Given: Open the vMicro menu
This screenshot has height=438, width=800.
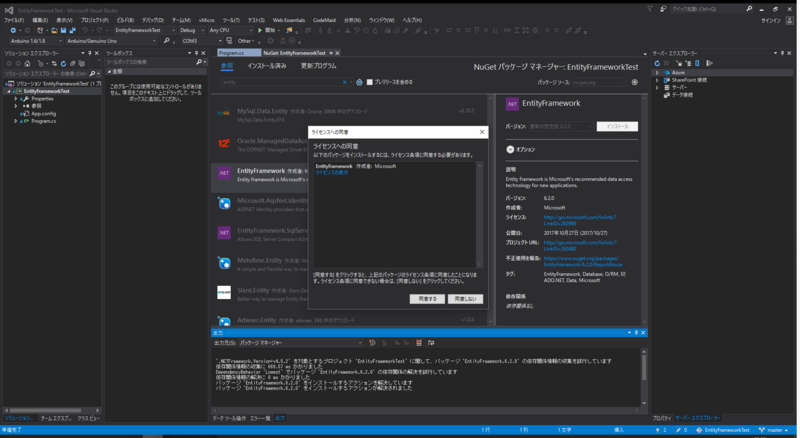Looking at the screenshot, I should point(207,20).
